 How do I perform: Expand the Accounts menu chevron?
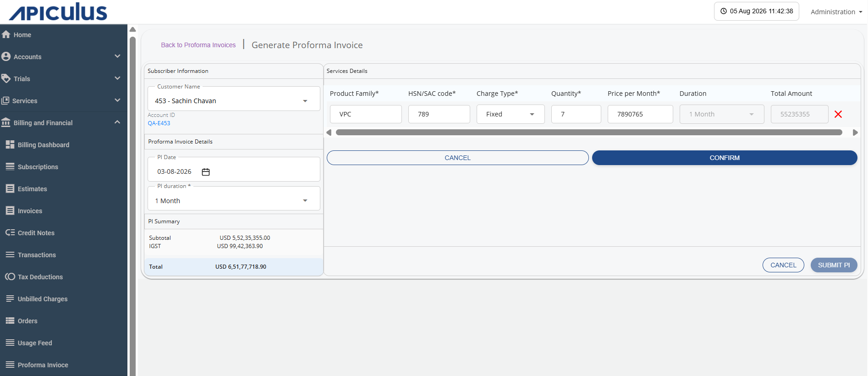coord(117,56)
